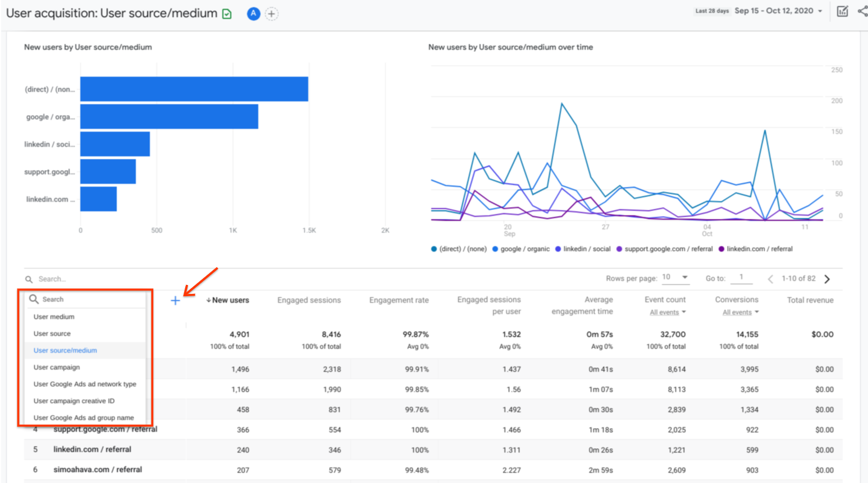Go to previous page of table rows

(770, 279)
